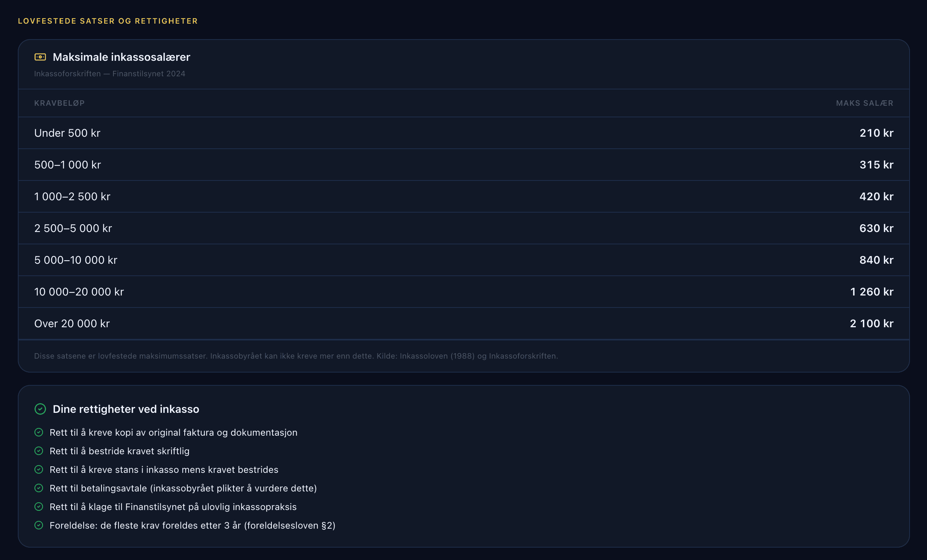Image resolution: width=927 pixels, height=560 pixels.
Task: Select the '420 kr' fee value
Action: (x=877, y=196)
